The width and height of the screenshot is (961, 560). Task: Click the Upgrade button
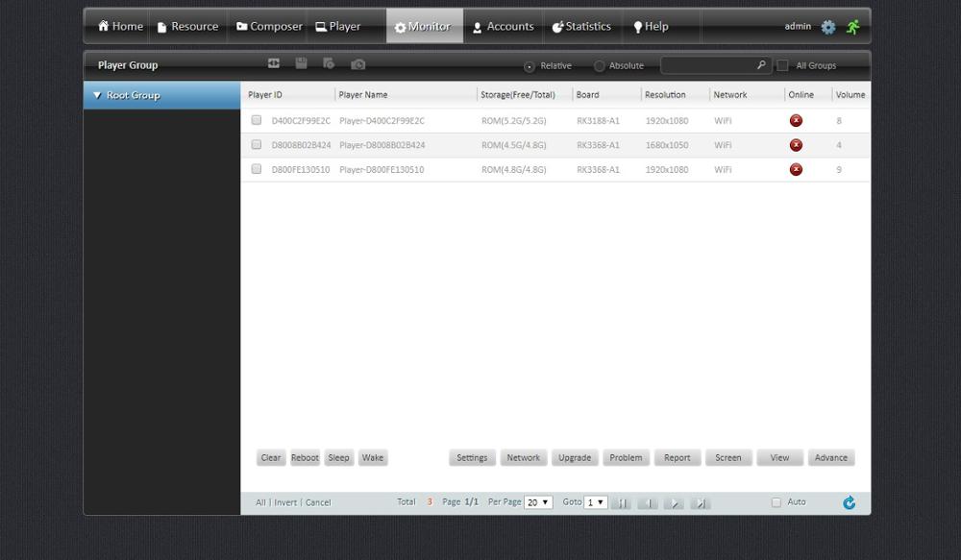pos(575,457)
